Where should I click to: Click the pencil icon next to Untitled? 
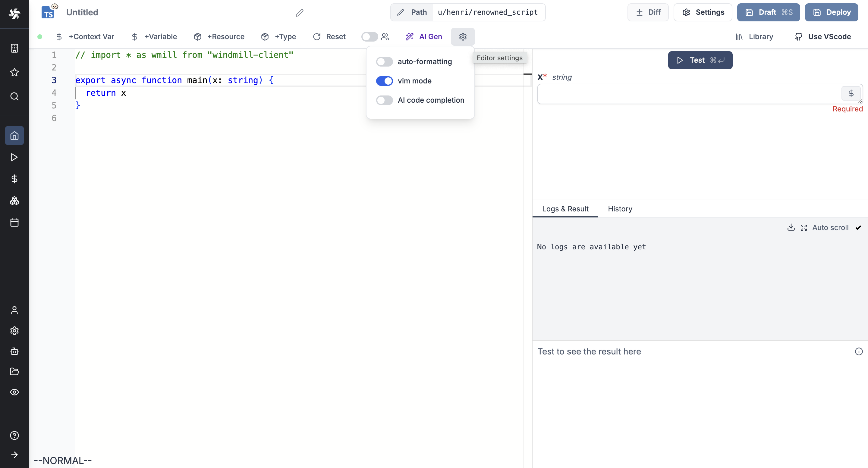tap(299, 13)
